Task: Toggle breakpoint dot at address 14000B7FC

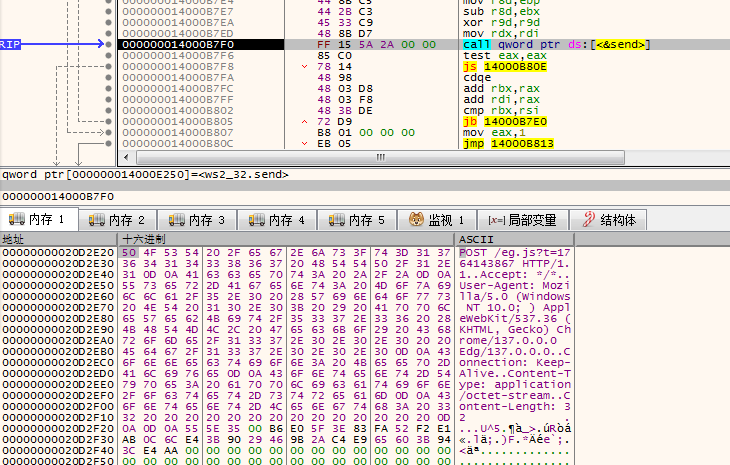Action: click(108, 88)
